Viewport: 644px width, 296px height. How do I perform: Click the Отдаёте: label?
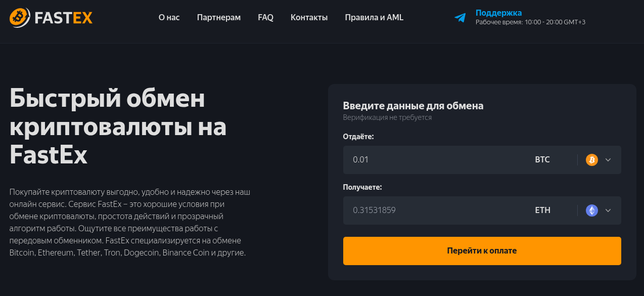[358, 137]
